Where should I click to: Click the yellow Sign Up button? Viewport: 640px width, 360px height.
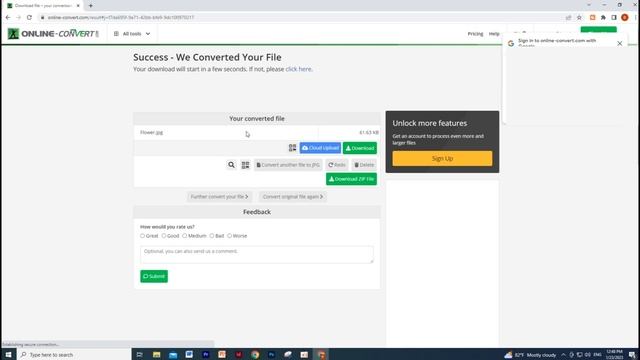coord(442,158)
